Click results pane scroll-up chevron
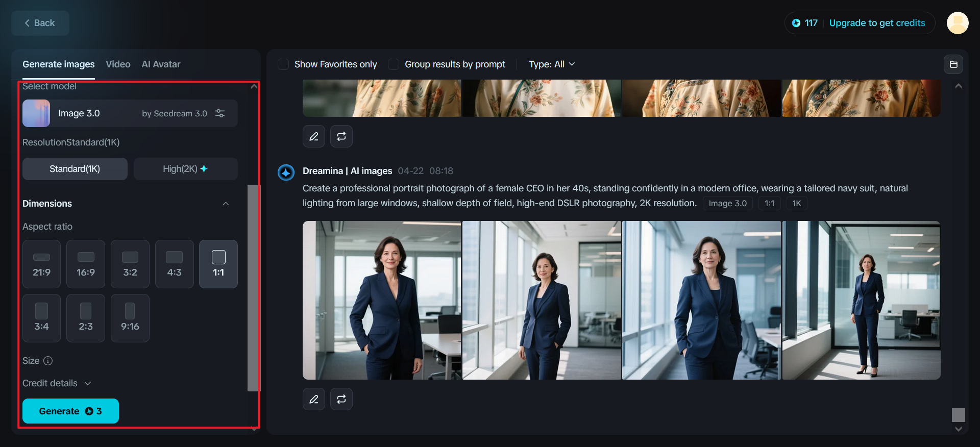Screen dimensions: 980x447 pyautogui.click(x=959, y=86)
